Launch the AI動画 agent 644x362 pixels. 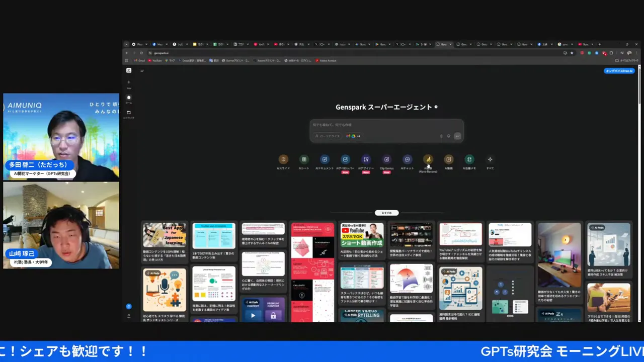[449, 159]
